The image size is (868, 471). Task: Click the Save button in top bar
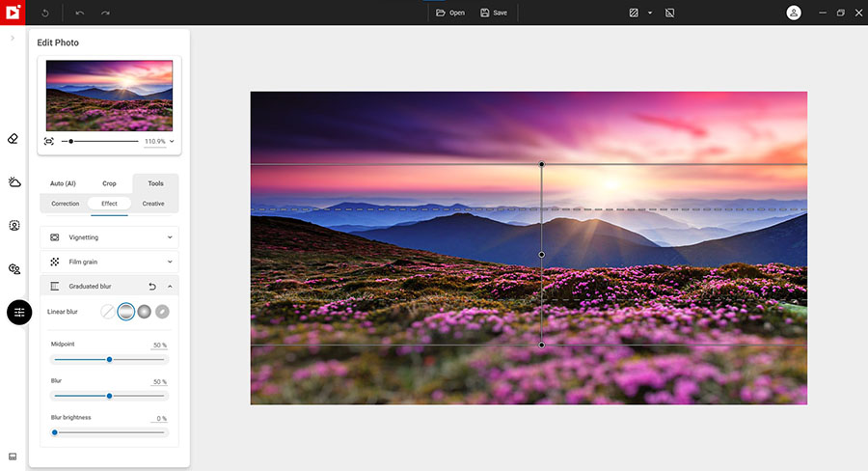[x=494, y=13]
